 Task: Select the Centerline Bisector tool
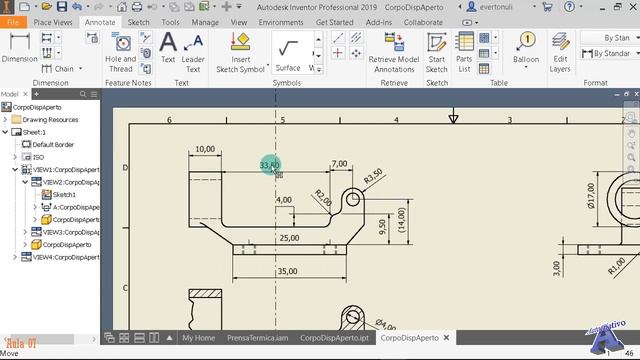click(356, 38)
